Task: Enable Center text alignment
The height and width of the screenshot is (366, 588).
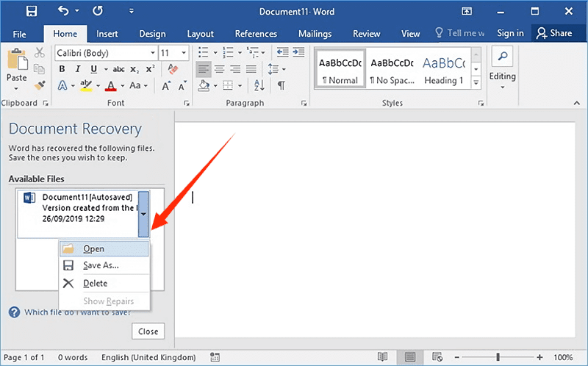Action: pyautogui.click(x=220, y=69)
